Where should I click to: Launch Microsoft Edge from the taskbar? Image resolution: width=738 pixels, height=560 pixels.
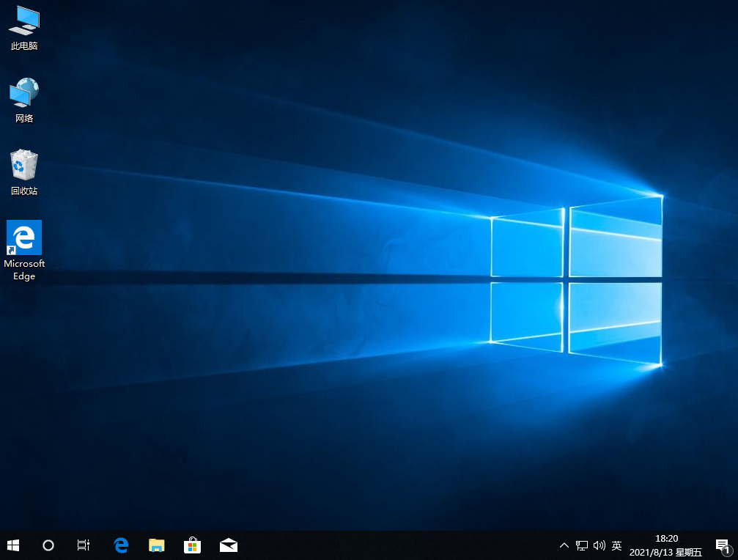click(120, 545)
